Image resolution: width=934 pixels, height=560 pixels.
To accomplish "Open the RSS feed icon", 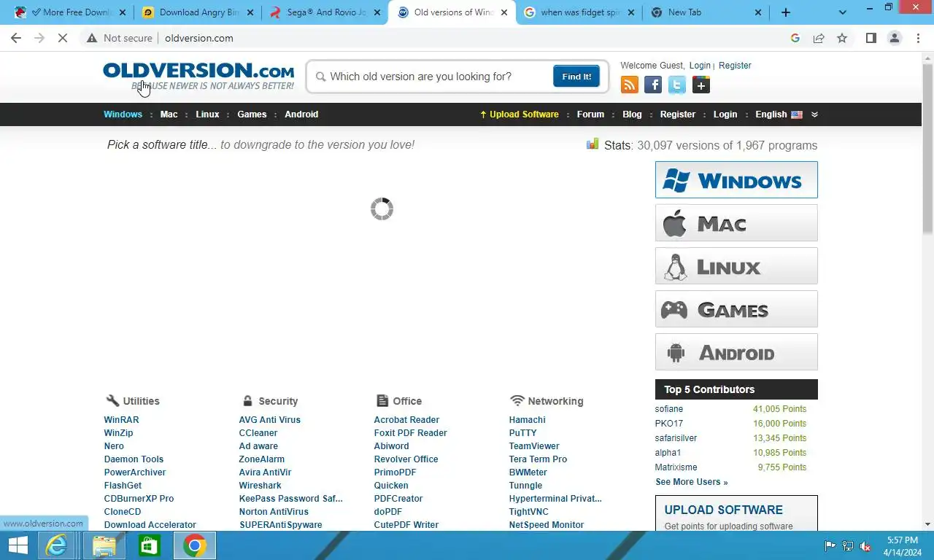I will (629, 85).
